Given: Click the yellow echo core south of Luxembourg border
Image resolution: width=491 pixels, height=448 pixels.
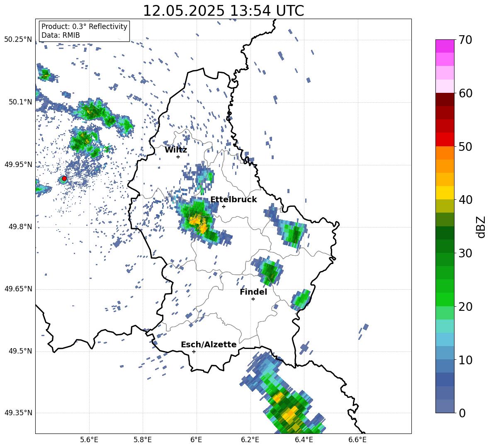Looking at the screenshot, I should coord(289,413).
